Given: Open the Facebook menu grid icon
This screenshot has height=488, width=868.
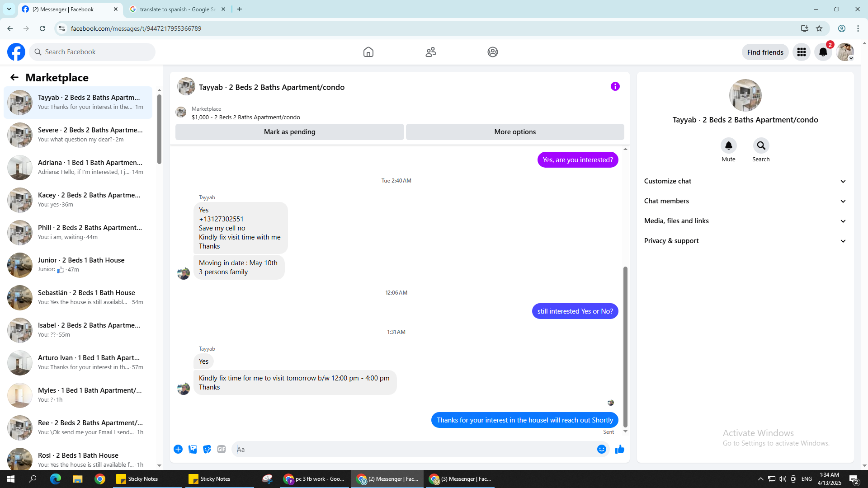Looking at the screenshot, I should [802, 52].
